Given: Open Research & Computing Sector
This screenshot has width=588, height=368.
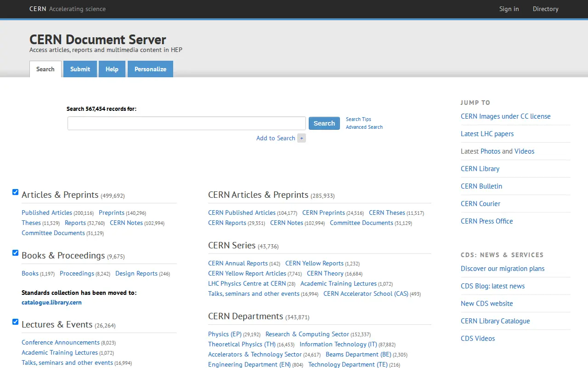Looking at the screenshot, I should tap(307, 334).
